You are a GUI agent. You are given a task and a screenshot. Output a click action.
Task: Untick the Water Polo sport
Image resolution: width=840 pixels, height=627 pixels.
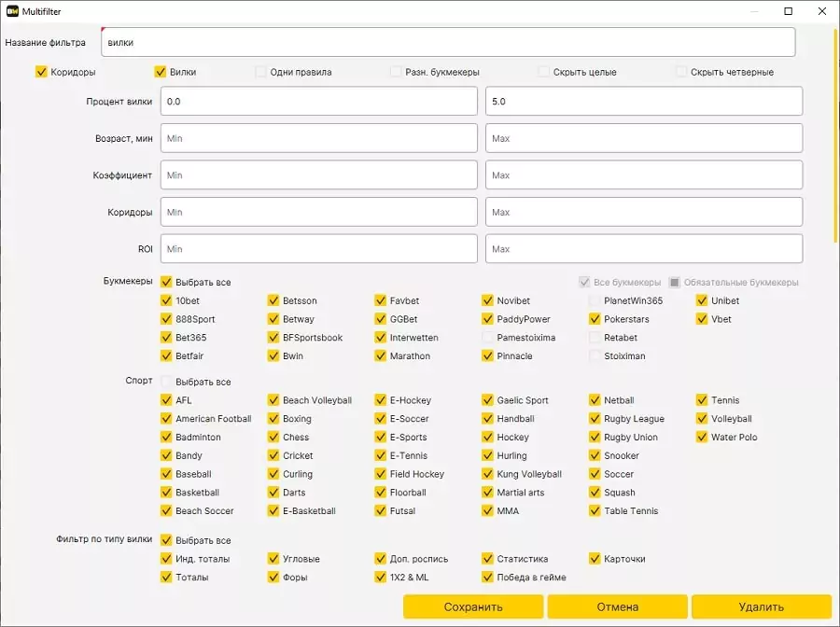pyautogui.click(x=702, y=437)
